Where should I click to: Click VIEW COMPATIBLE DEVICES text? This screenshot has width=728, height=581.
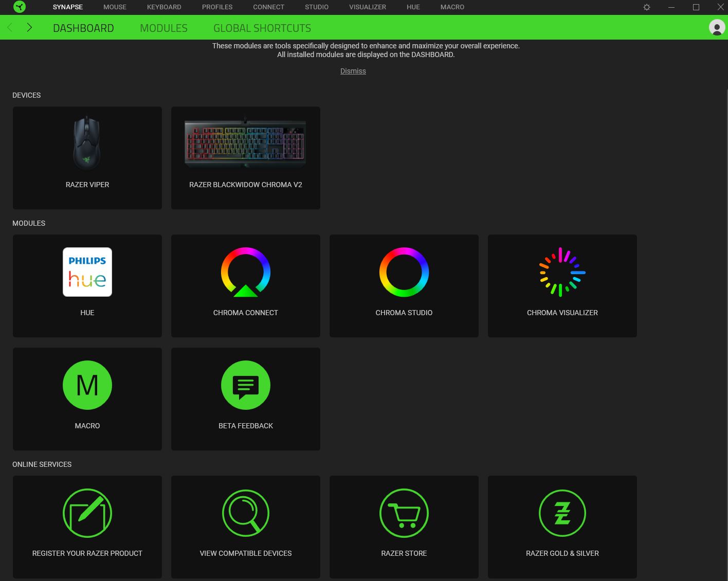(x=246, y=553)
